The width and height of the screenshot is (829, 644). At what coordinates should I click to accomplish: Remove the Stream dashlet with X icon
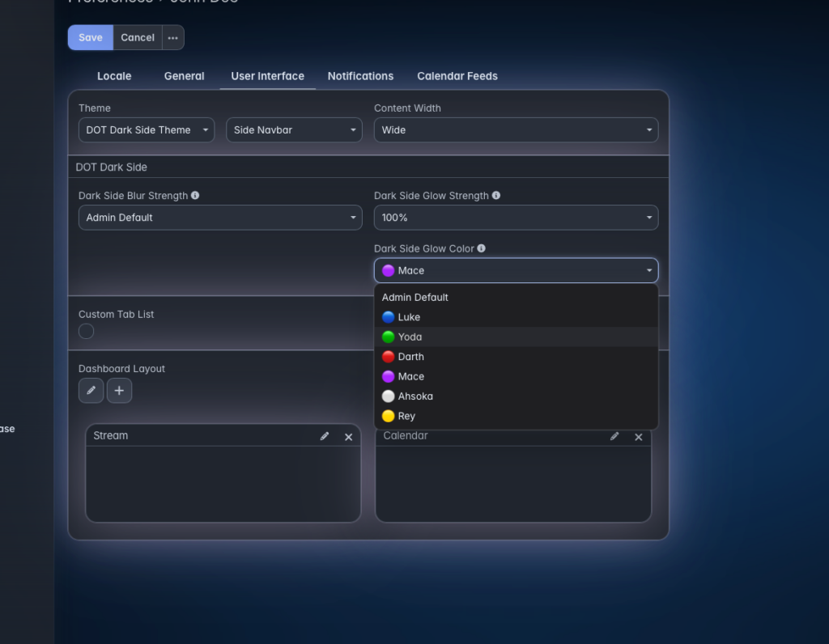coord(348,437)
